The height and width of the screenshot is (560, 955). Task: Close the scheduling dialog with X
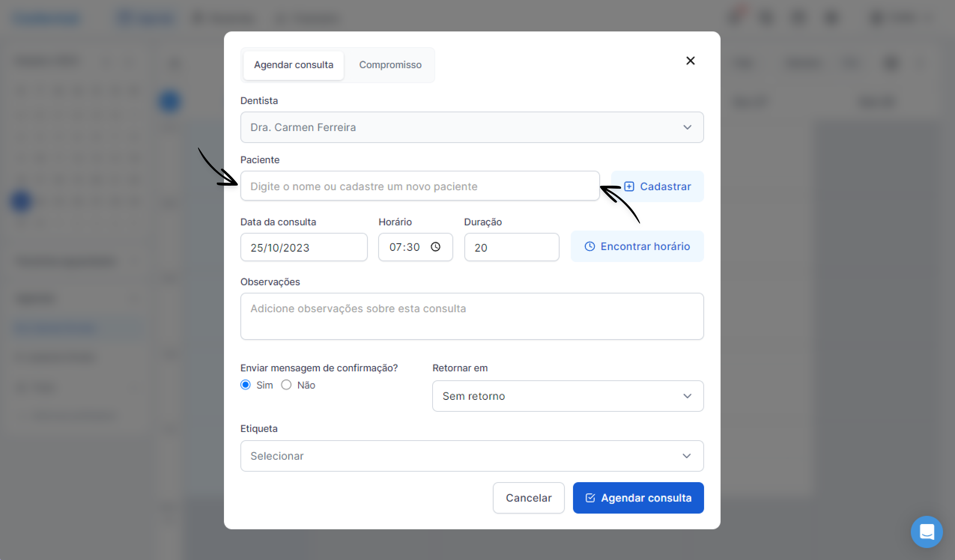[690, 61]
